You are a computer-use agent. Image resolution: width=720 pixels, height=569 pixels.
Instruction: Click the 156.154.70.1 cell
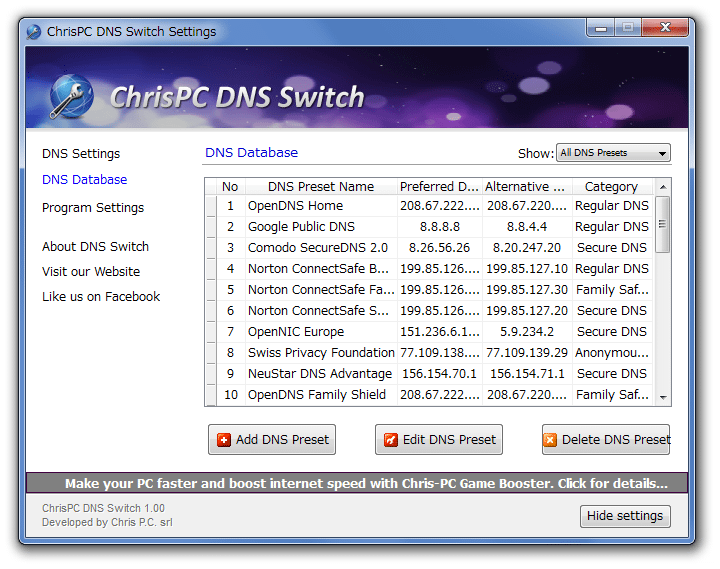(x=439, y=374)
